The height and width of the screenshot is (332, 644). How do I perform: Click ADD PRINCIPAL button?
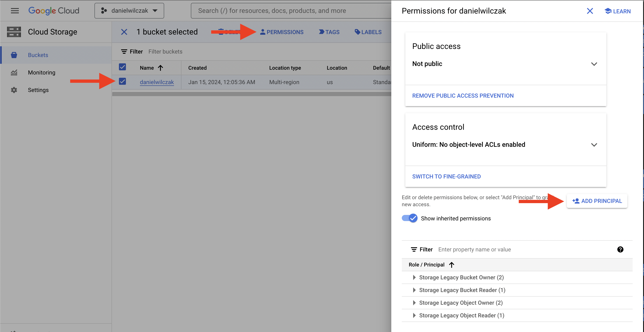[x=597, y=201]
